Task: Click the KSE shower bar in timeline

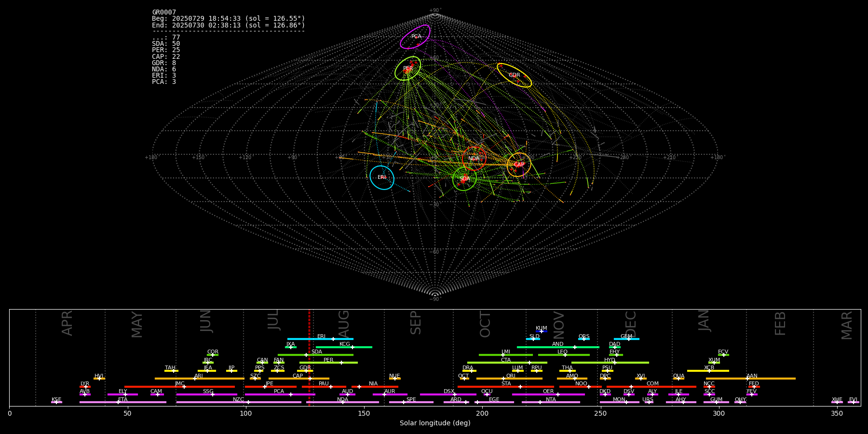Action: (x=56, y=402)
